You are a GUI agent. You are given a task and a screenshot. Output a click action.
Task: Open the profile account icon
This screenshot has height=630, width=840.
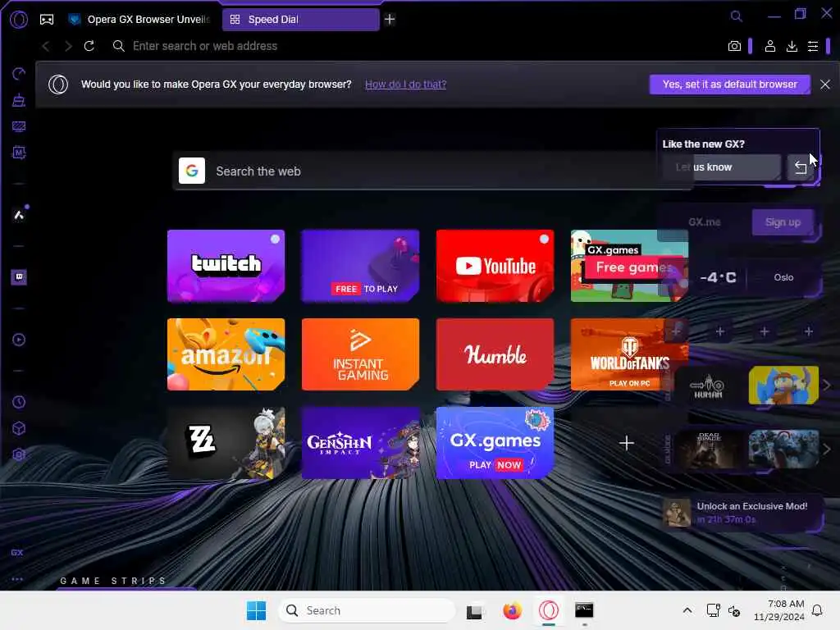(769, 46)
